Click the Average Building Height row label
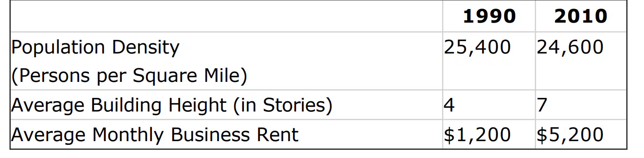Image resolution: width=644 pixels, height=158 pixels. coord(171,106)
